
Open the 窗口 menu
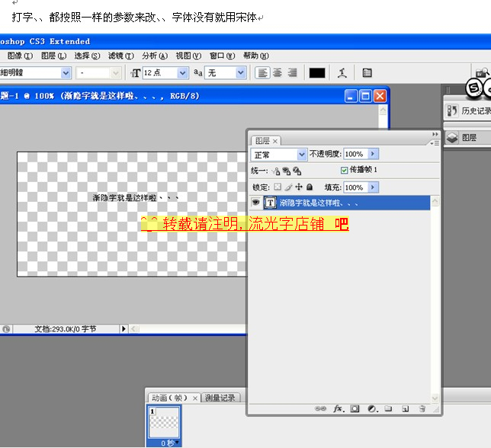click(222, 56)
